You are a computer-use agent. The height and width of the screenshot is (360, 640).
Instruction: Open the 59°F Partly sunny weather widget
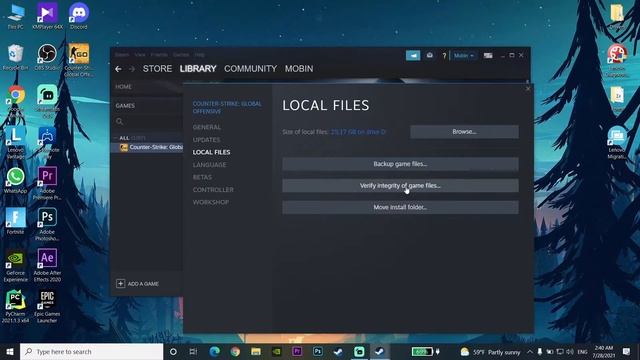(491, 351)
